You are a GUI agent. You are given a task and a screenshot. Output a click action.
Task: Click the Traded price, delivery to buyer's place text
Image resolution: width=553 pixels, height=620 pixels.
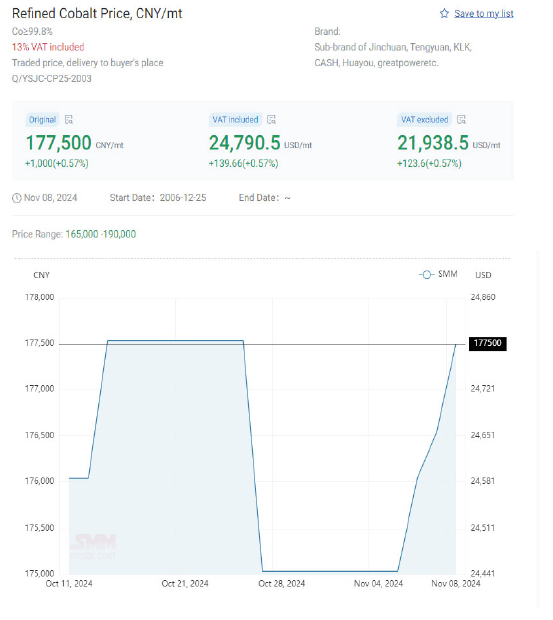(x=87, y=63)
